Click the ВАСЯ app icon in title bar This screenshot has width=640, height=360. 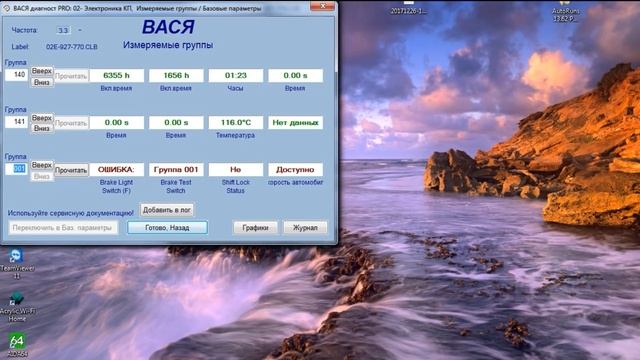(x=6, y=8)
